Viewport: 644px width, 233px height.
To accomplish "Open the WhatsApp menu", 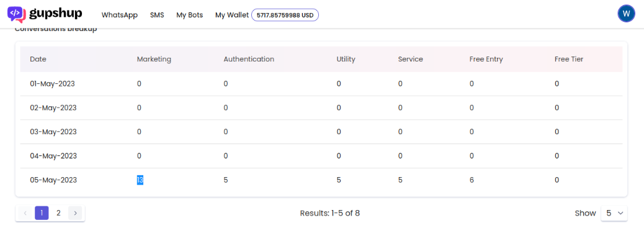I will 120,16.
